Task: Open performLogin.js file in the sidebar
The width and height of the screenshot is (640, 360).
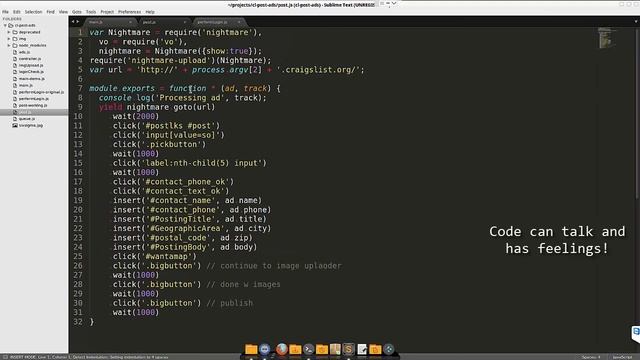Action: (34, 99)
